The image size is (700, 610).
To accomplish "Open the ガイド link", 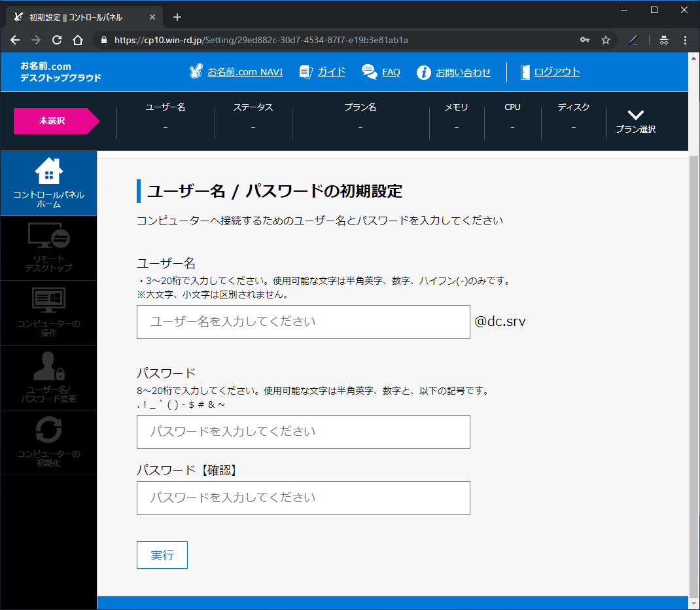I will point(331,72).
